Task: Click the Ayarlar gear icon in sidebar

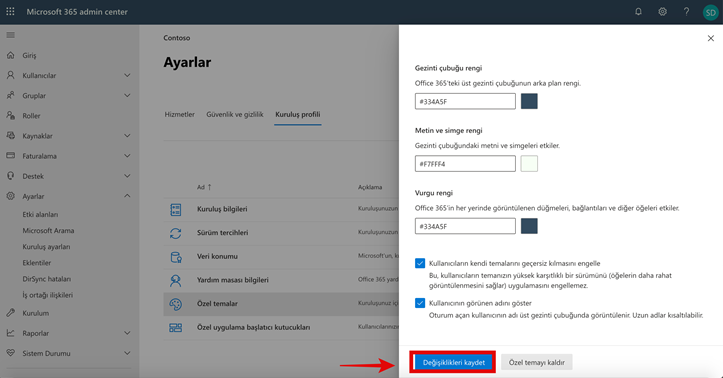Action: coord(11,196)
